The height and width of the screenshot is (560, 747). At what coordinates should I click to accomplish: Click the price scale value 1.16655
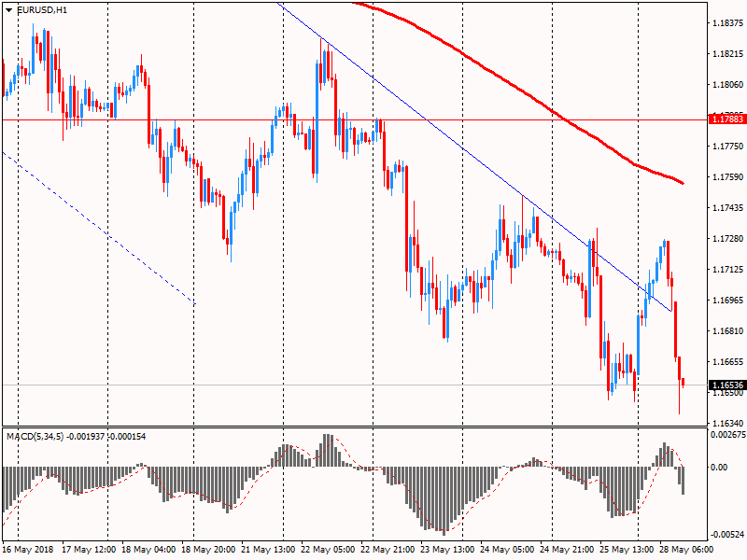[x=727, y=362]
